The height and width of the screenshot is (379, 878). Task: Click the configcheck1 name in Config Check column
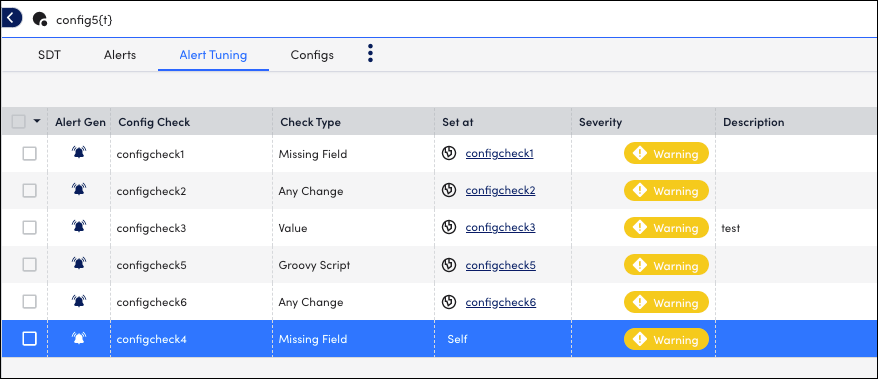pyautogui.click(x=150, y=154)
